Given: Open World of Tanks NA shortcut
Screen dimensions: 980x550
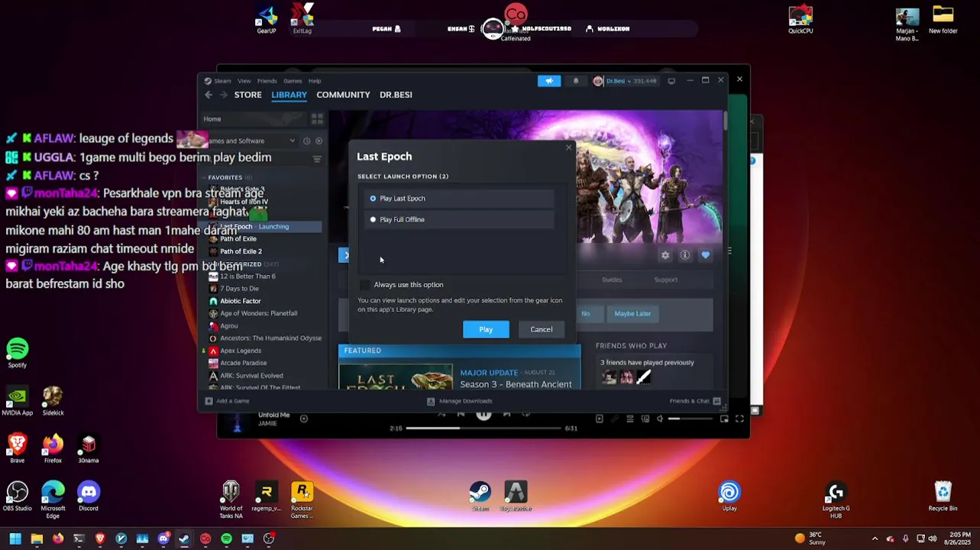Looking at the screenshot, I should pyautogui.click(x=231, y=500).
